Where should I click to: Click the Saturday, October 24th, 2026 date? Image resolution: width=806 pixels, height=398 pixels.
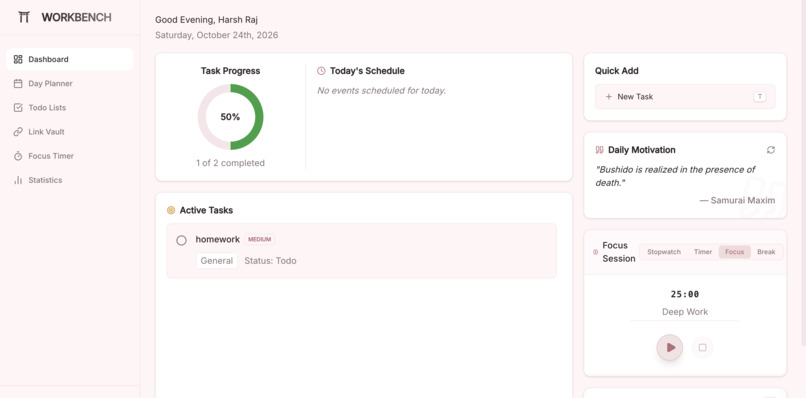[x=216, y=35]
